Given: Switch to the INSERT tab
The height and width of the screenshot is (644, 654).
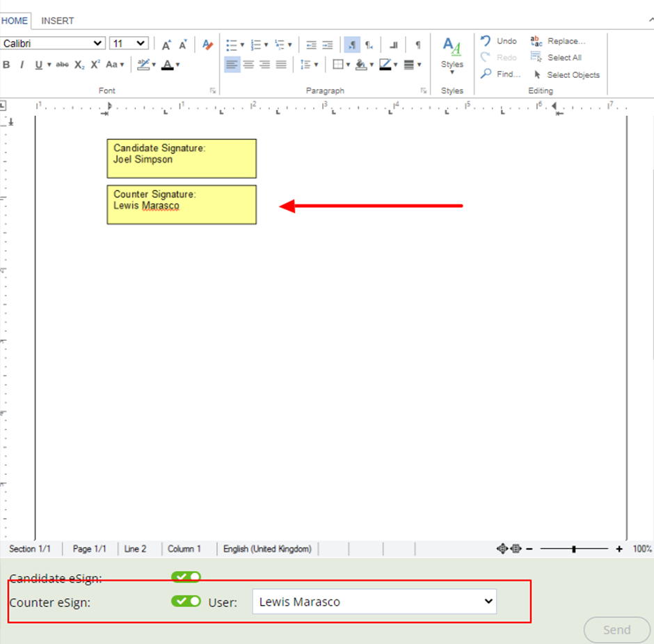Looking at the screenshot, I should (58, 21).
